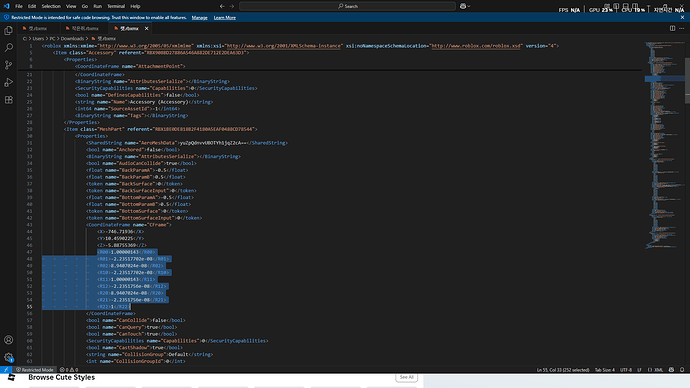This screenshot has height=388, width=690.
Task: Open the Explorer view in the activity bar
Action: tap(8, 30)
